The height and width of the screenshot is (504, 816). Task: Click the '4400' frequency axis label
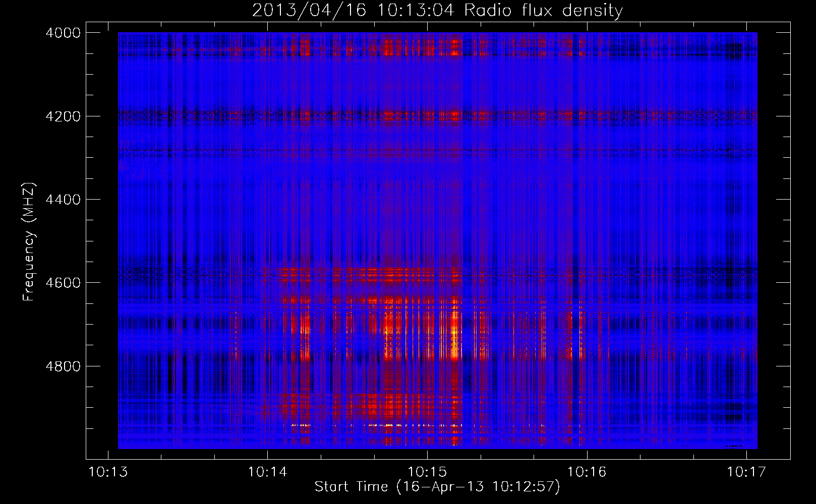click(63, 200)
